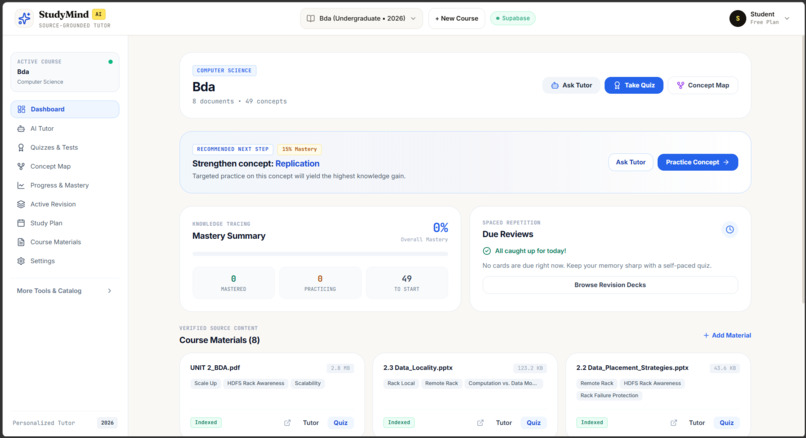Click the Course Materials document icon

pyautogui.click(x=21, y=242)
